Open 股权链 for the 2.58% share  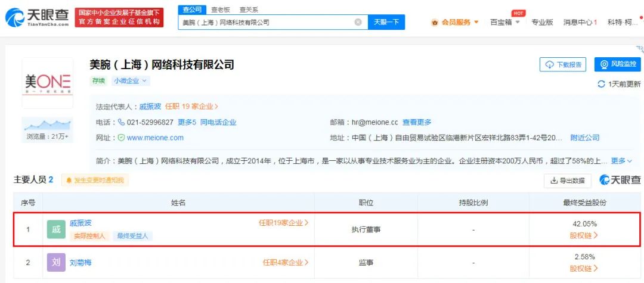584,269
